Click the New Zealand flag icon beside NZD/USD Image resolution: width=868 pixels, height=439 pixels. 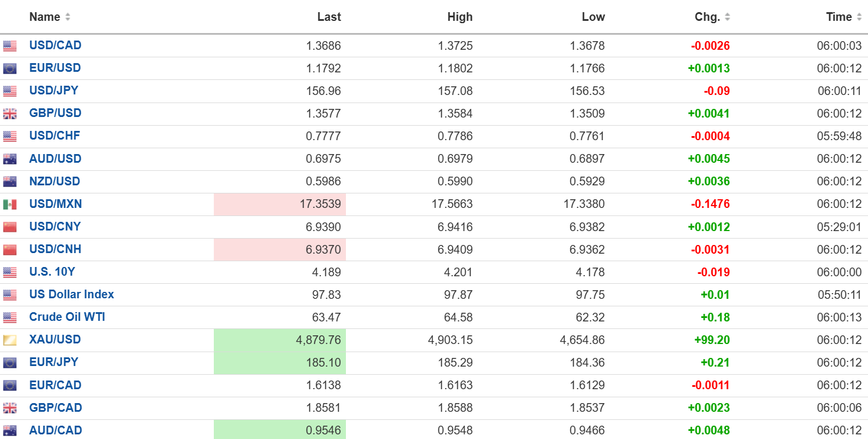pyautogui.click(x=10, y=182)
